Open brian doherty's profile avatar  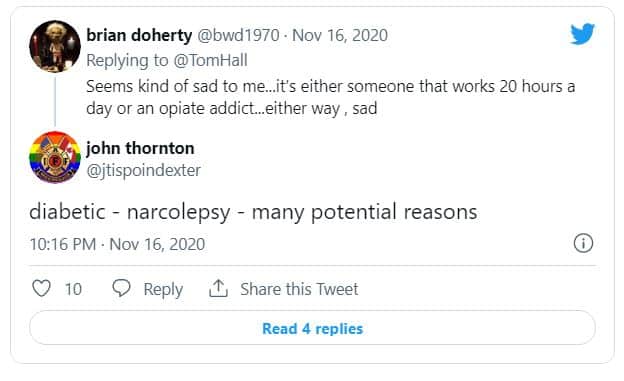tap(55, 47)
